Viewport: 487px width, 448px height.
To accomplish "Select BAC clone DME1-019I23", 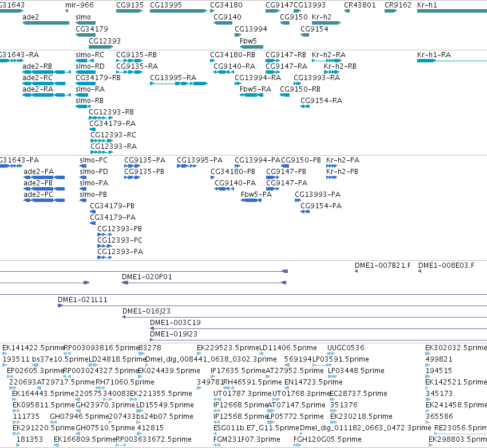I will (x=173, y=334).
